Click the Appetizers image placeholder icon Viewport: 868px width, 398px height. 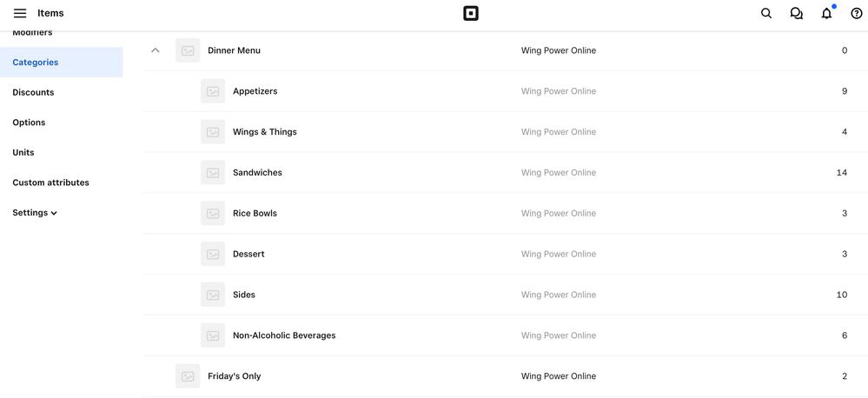[x=213, y=91]
